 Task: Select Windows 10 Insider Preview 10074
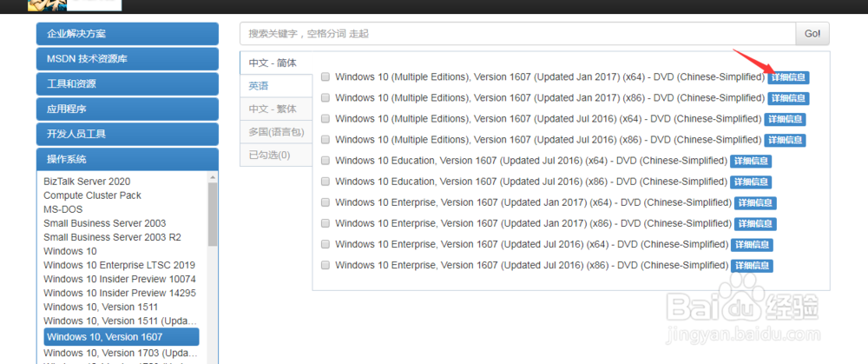pos(120,279)
